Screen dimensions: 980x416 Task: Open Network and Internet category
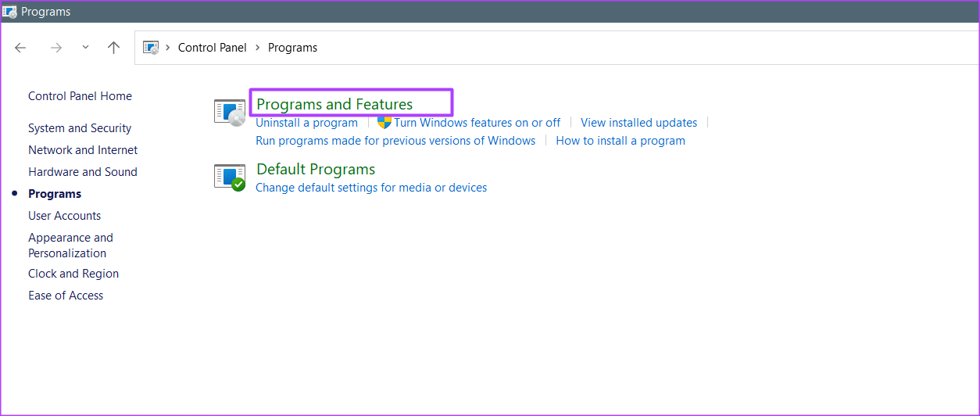pyautogui.click(x=83, y=150)
